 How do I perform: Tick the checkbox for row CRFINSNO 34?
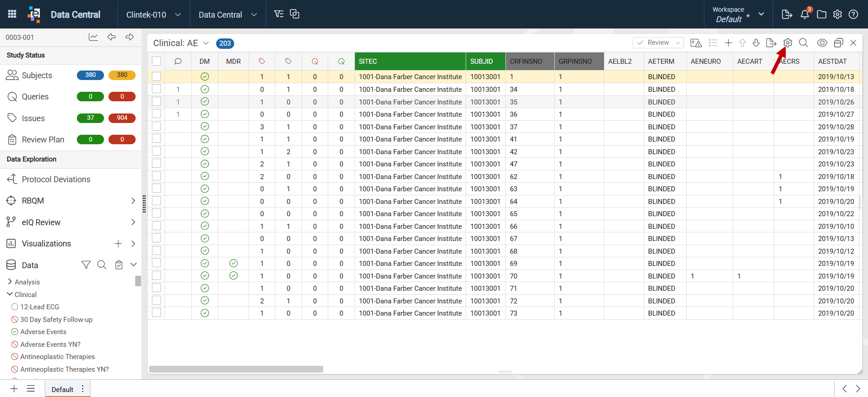pyautogui.click(x=156, y=89)
